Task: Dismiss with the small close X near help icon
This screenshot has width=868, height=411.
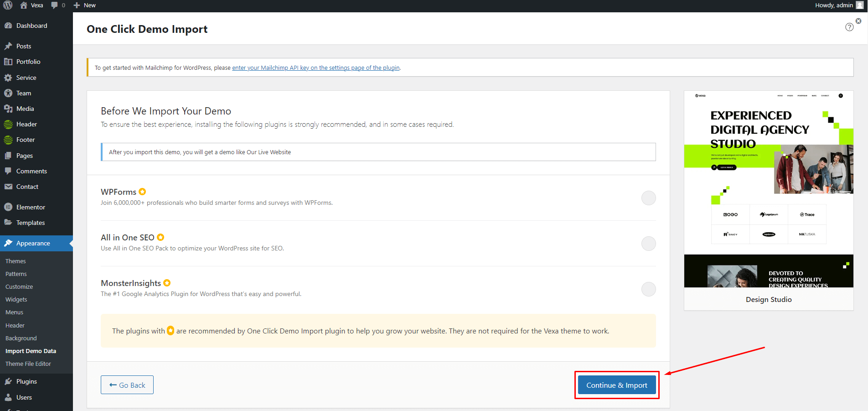Action: tap(858, 21)
